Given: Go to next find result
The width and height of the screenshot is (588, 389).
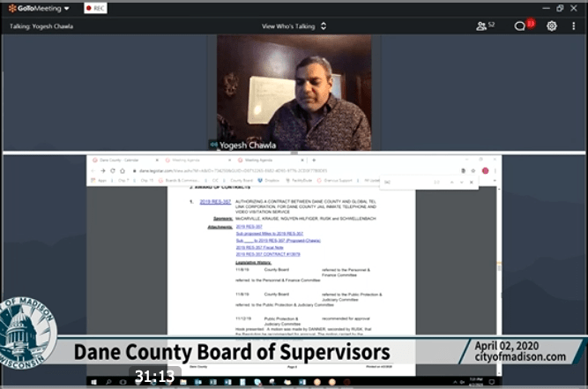Looking at the screenshot, I should point(462,183).
